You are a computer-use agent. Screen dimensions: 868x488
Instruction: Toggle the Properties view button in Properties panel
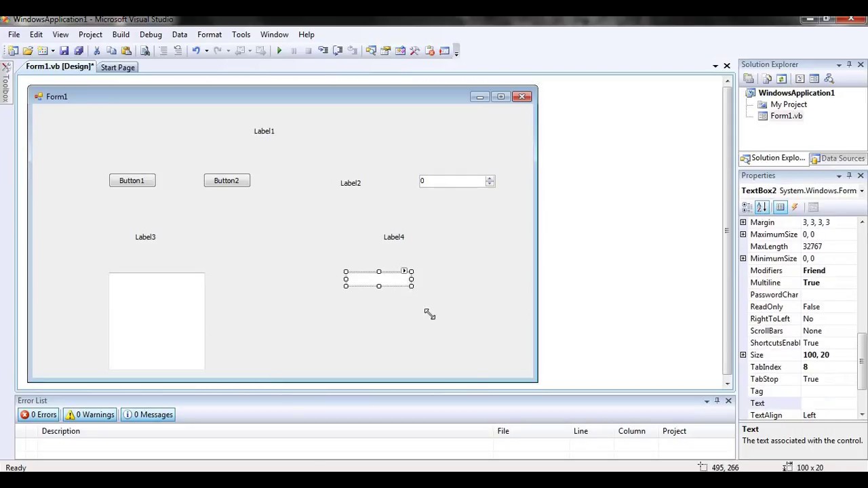(781, 207)
